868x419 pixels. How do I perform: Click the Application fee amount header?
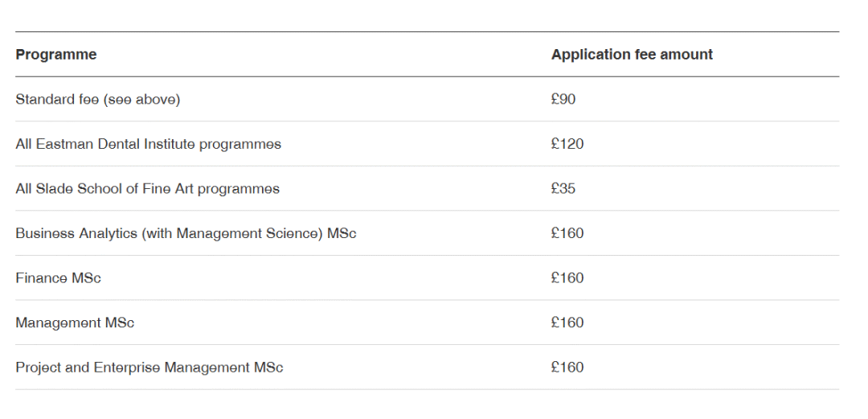tap(632, 55)
